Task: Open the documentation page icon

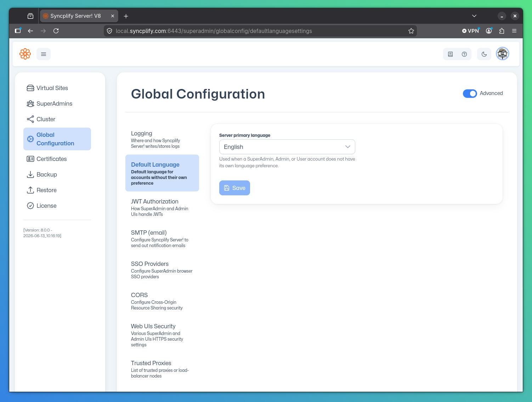Action: tap(450, 54)
